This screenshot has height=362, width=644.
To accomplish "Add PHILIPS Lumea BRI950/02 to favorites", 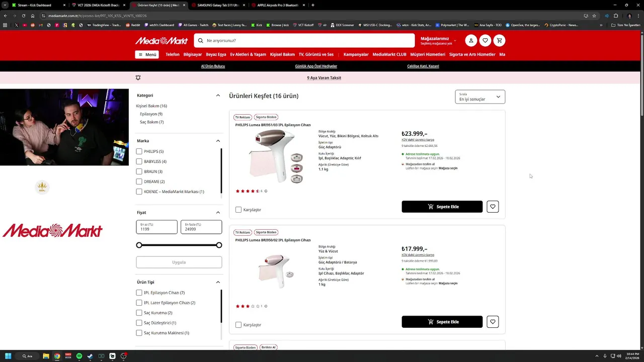I will (493, 322).
